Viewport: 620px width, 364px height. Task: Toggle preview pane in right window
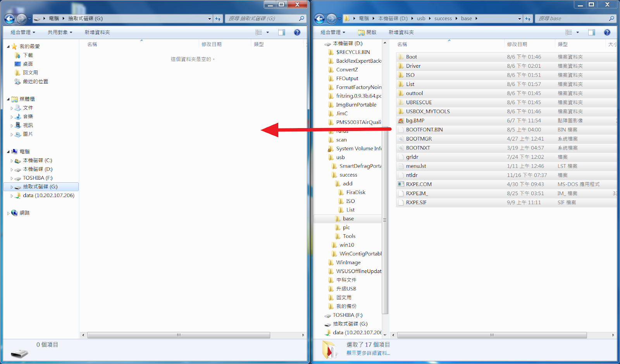coord(591,33)
